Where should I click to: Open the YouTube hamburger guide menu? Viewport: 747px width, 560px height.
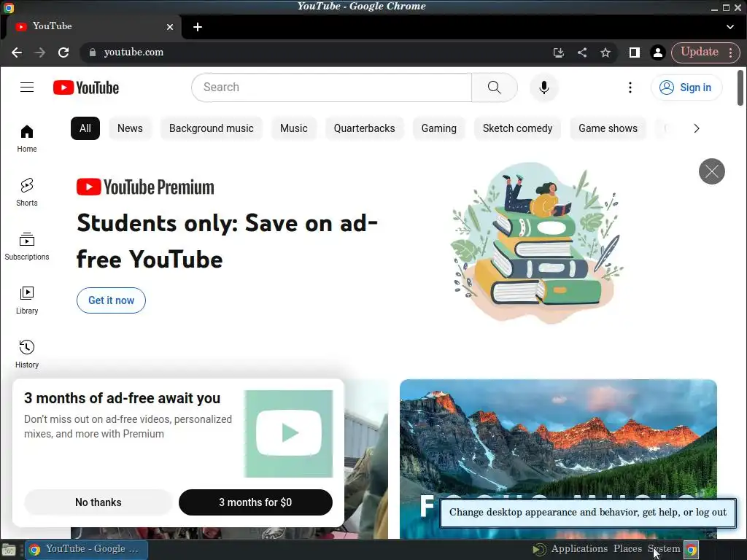tap(27, 87)
